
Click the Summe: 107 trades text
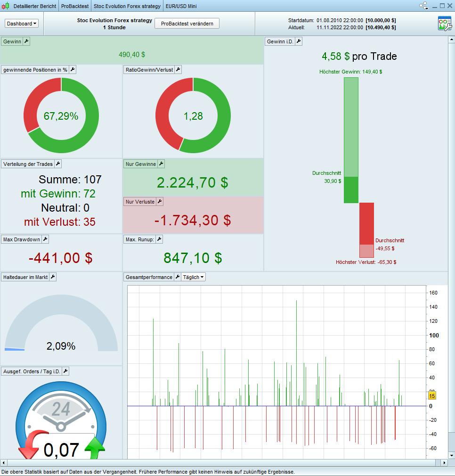pyautogui.click(x=70, y=180)
